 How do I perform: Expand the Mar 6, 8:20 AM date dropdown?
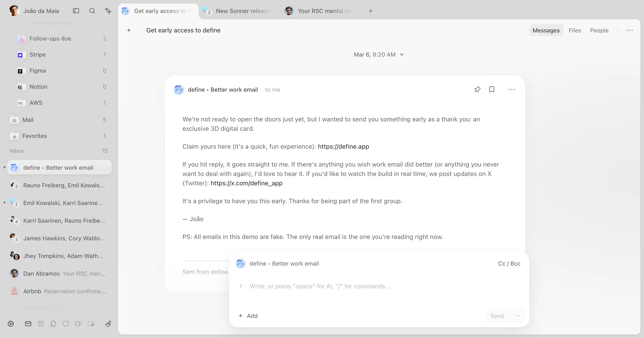coord(379,55)
